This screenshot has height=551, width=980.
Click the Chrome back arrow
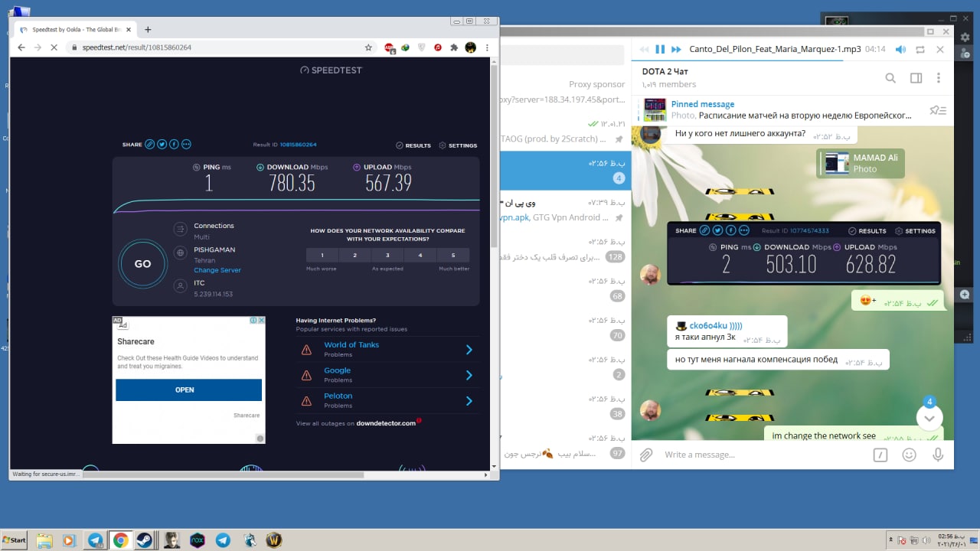point(21,47)
